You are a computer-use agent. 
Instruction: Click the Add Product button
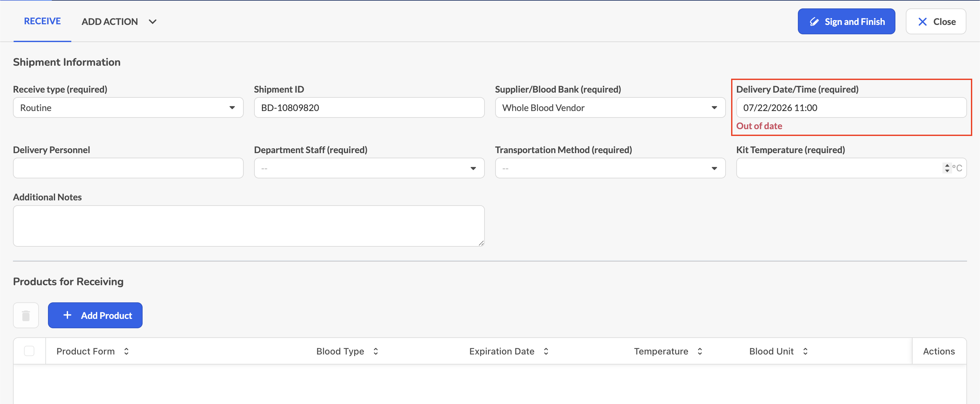tap(95, 315)
